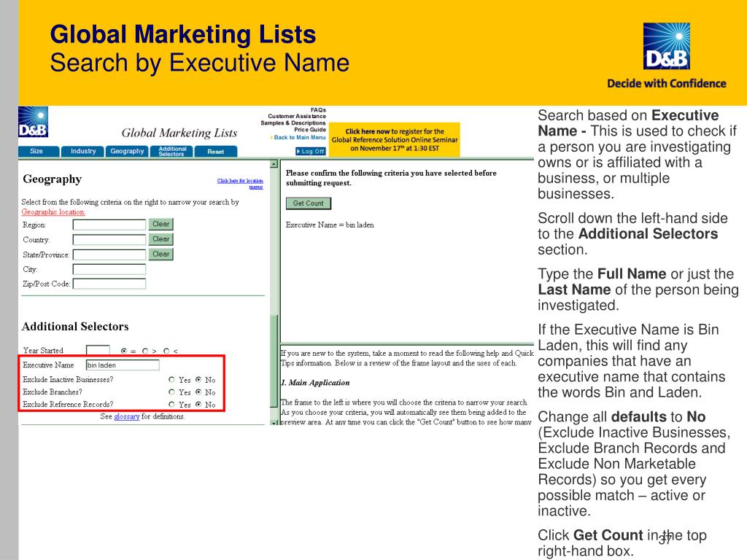Switch to the Geography tab
Viewport: 747px width, 560px height.
click(127, 152)
